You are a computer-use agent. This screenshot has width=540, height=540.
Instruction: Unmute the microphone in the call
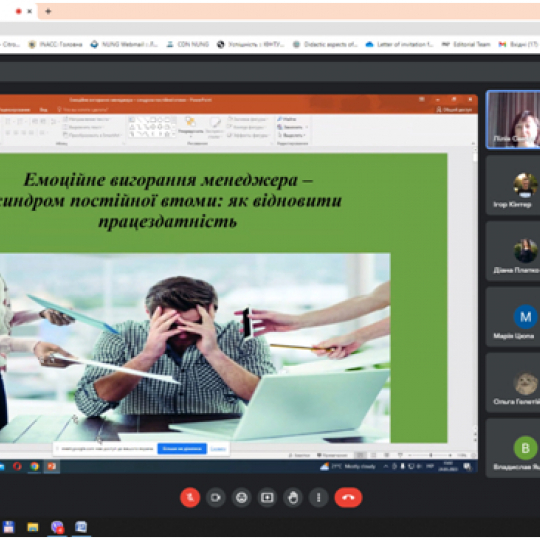pyautogui.click(x=190, y=497)
